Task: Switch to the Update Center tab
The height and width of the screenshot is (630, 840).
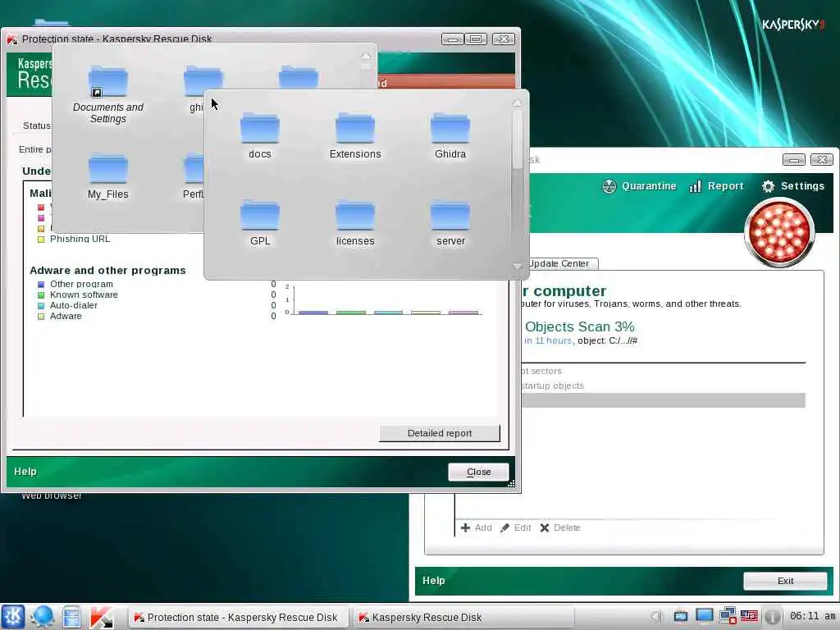Action: pyautogui.click(x=559, y=263)
